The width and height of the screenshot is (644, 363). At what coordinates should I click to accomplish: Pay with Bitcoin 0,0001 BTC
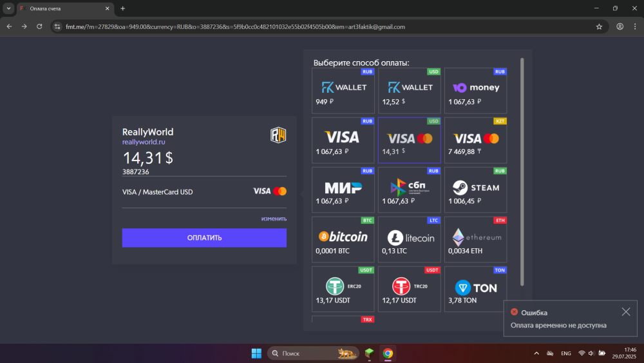pyautogui.click(x=343, y=240)
